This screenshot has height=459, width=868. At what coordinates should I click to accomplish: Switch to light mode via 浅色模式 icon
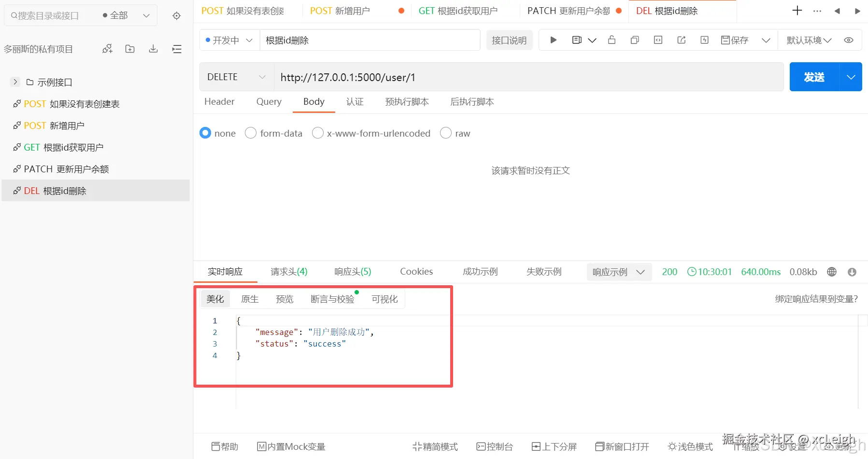click(x=690, y=446)
